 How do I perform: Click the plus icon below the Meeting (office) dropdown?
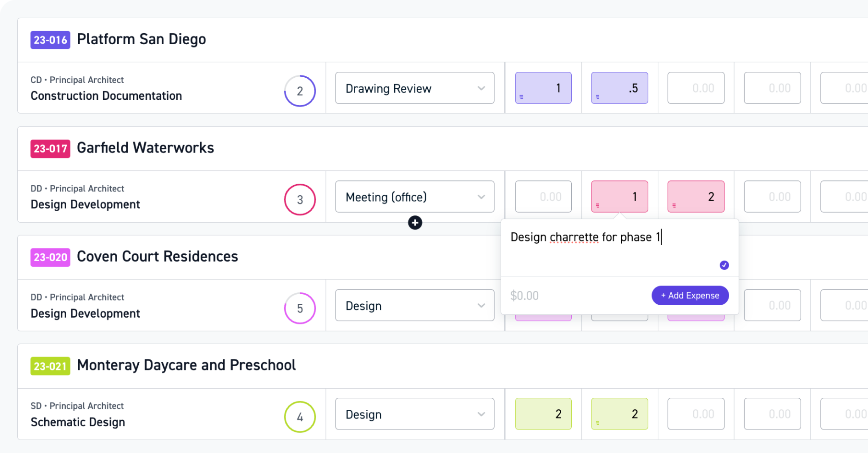coord(415,222)
